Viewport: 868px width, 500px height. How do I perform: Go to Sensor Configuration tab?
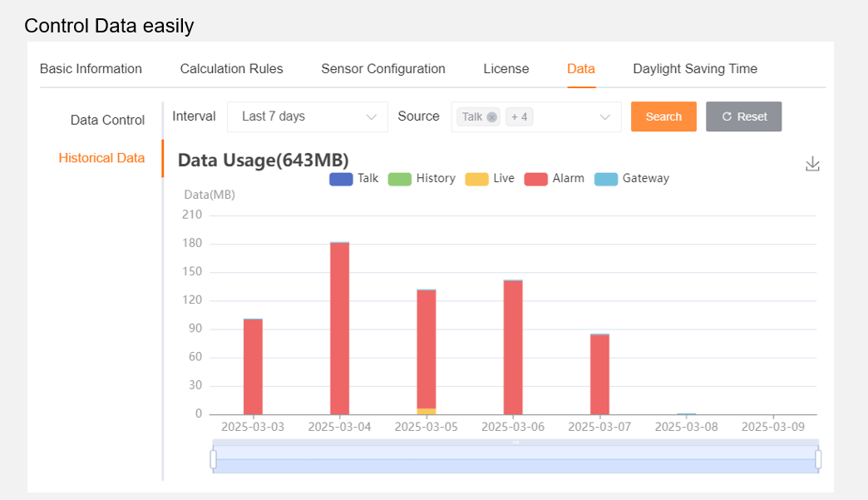[x=383, y=69]
